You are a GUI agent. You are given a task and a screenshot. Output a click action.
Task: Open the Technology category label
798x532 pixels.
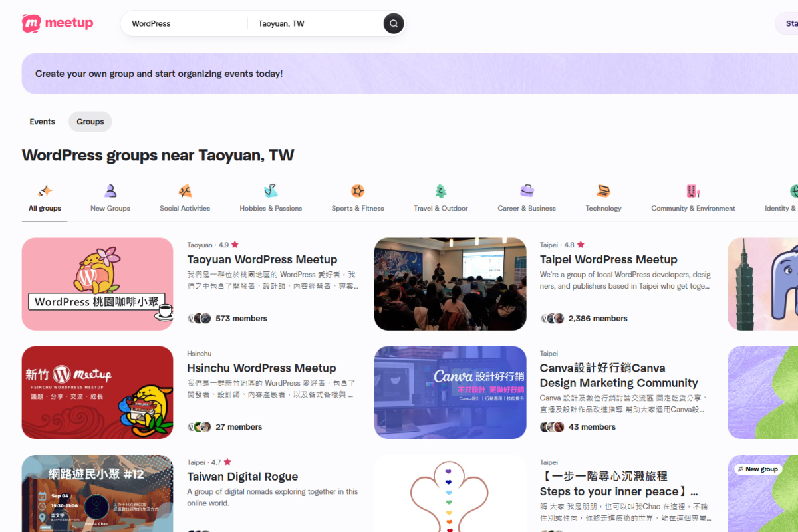[603, 208]
